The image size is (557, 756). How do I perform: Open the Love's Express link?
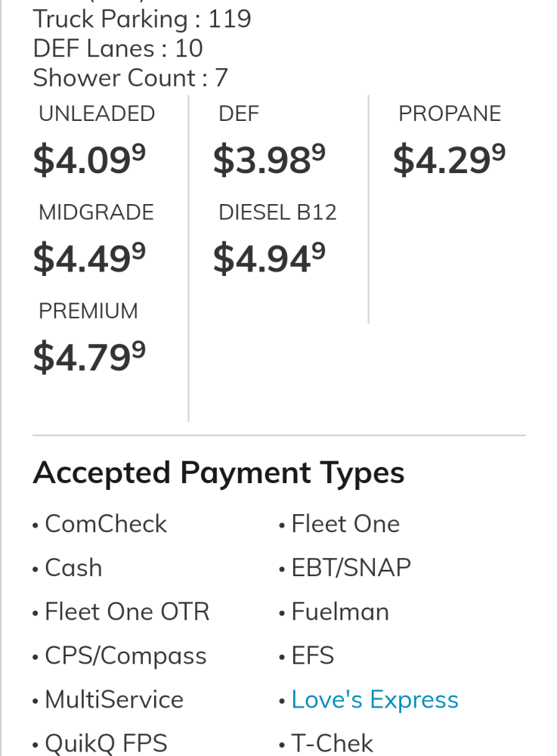coord(375,700)
